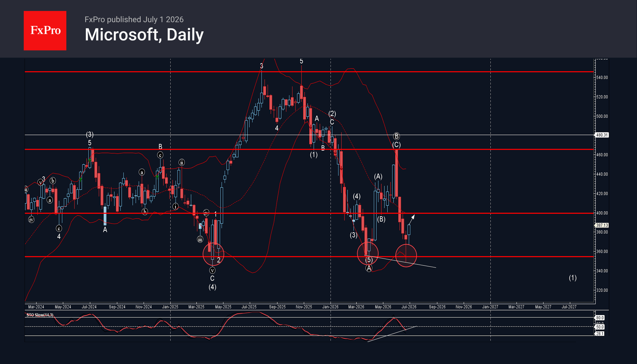Click the 320.00 price axis label
This screenshot has height=364, width=637.
coord(602,290)
